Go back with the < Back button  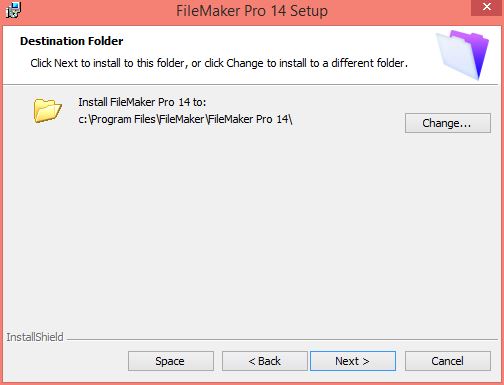pyautogui.click(x=265, y=361)
